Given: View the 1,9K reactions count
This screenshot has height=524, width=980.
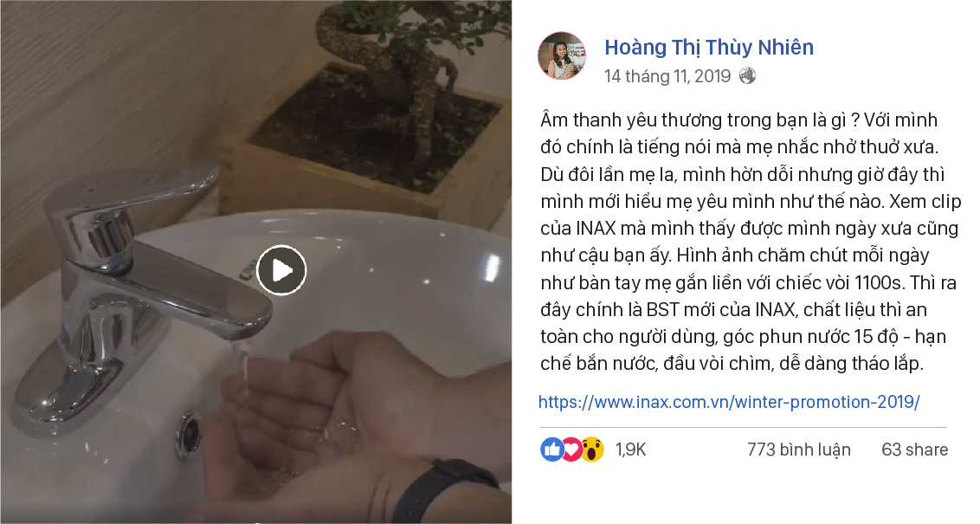Looking at the screenshot, I should (x=630, y=450).
